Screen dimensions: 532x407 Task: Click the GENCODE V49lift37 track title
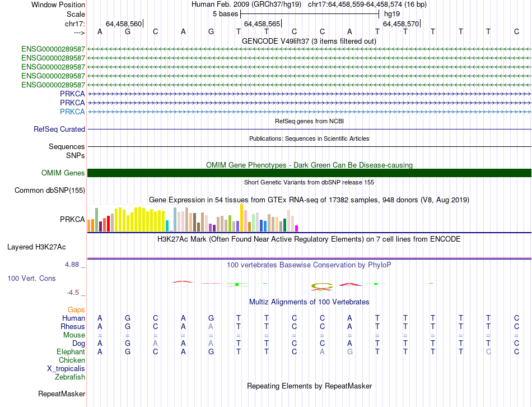pyautogui.click(x=309, y=41)
